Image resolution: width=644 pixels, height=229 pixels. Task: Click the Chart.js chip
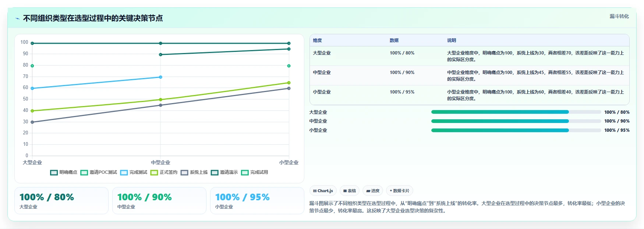(323, 191)
